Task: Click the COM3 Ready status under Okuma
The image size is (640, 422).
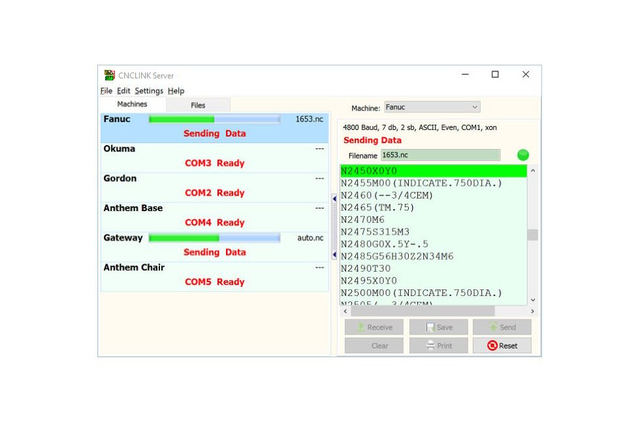Action: [x=214, y=163]
